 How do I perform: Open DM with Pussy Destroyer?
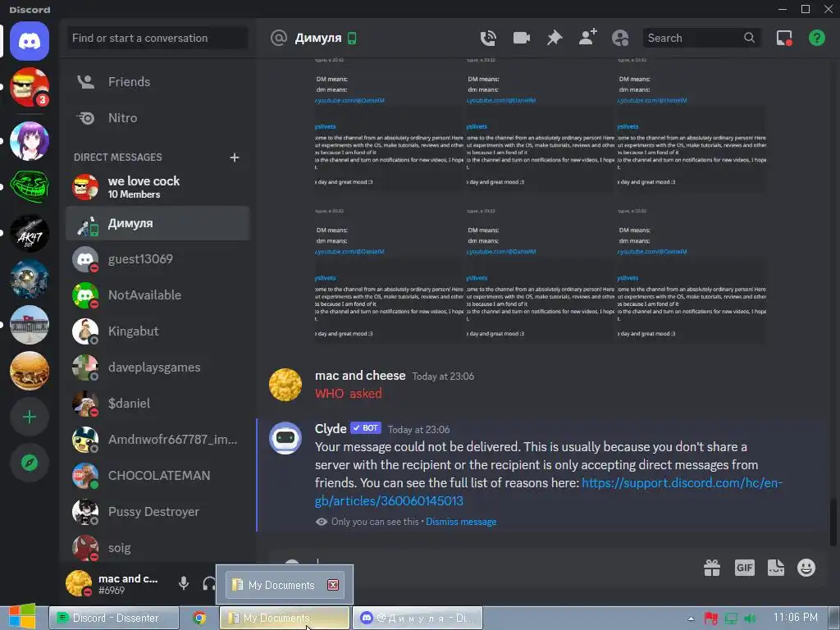coord(157,512)
